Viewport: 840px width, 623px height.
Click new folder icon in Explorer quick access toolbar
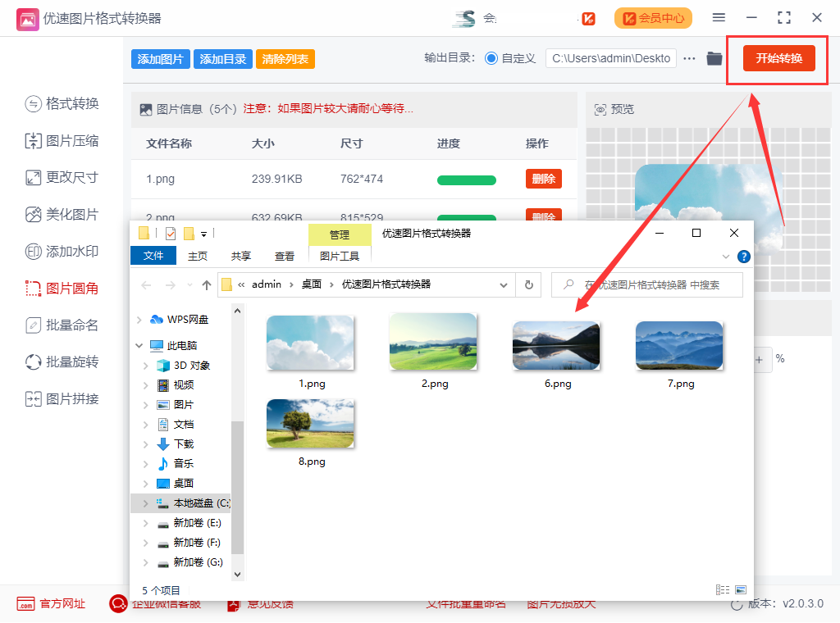pyautogui.click(x=189, y=234)
